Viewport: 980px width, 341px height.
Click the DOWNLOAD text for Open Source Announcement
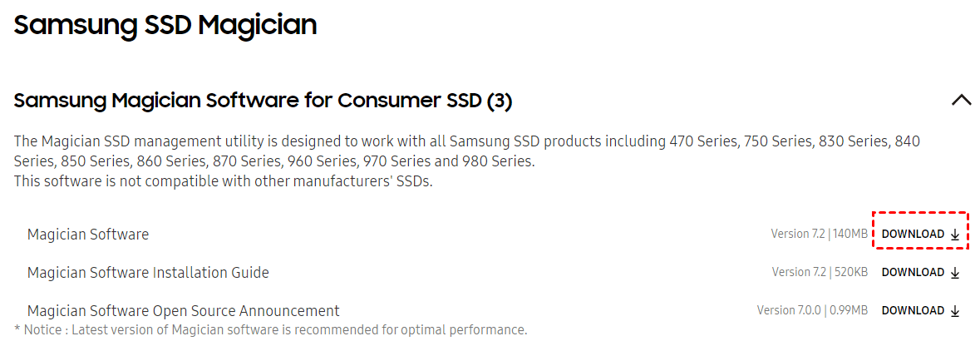click(913, 311)
